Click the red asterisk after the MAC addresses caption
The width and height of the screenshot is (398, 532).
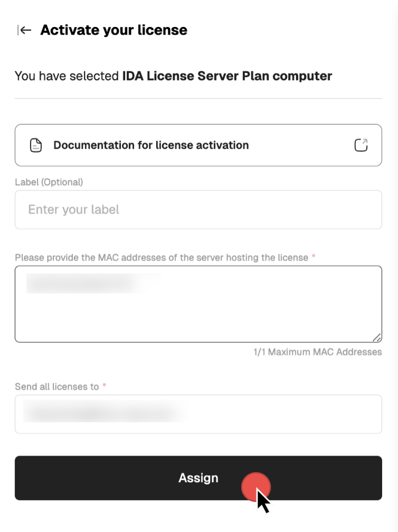[313, 257]
